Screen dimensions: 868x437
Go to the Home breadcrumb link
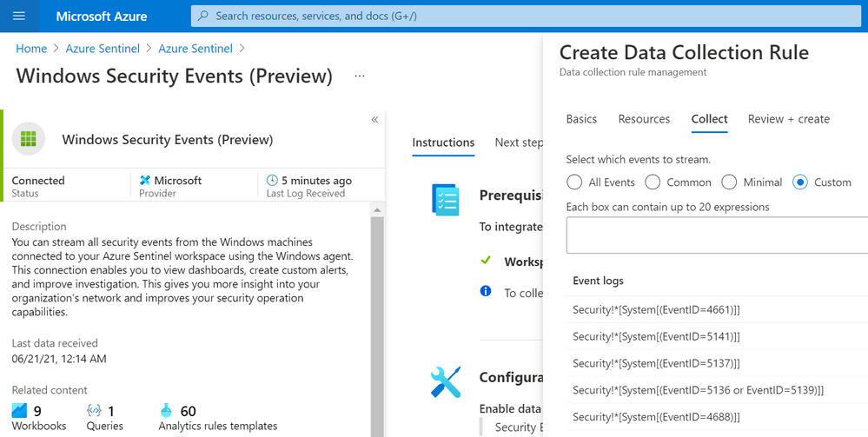[x=31, y=49]
